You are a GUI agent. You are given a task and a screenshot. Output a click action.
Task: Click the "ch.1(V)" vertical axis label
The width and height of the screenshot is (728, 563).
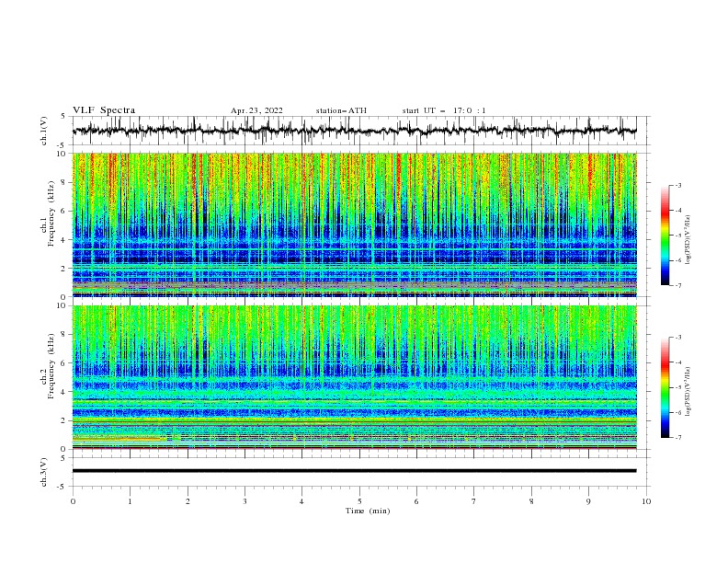point(43,131)
